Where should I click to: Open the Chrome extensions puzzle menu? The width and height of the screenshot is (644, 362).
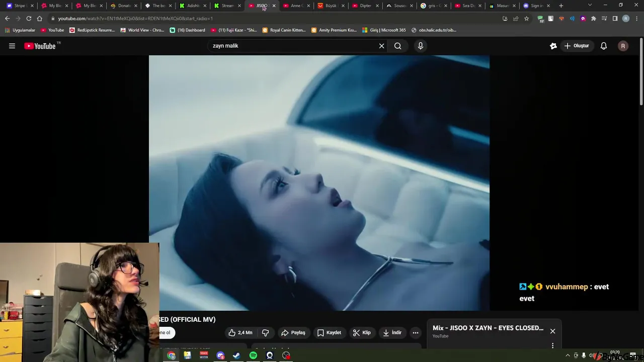click(594, 19)
